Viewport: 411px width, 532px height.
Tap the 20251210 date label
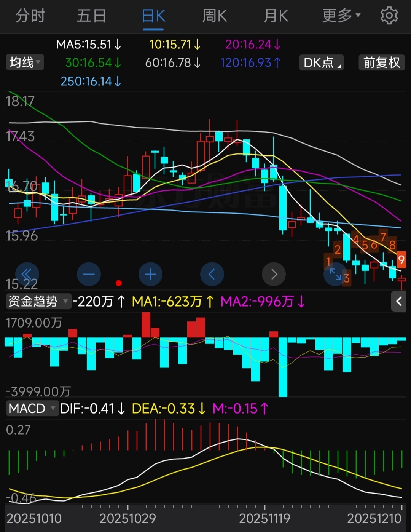coord(374,519)
